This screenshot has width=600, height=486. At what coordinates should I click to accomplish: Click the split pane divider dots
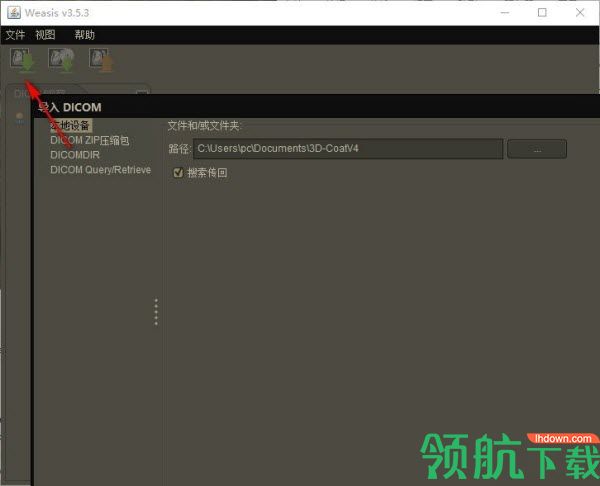[x=156, y=312]
